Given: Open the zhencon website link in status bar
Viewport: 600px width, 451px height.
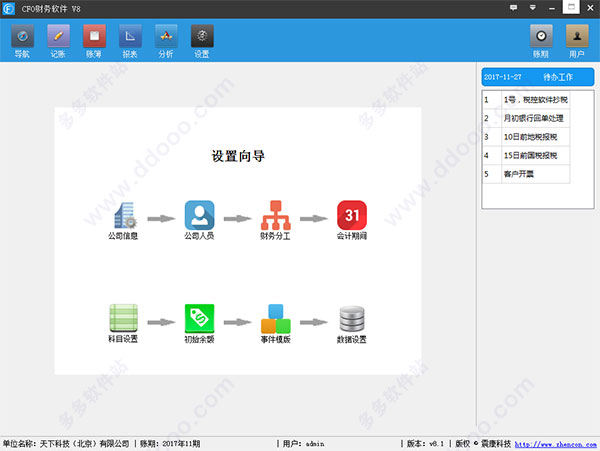Looking at the screenshot, I should (556, 444).
